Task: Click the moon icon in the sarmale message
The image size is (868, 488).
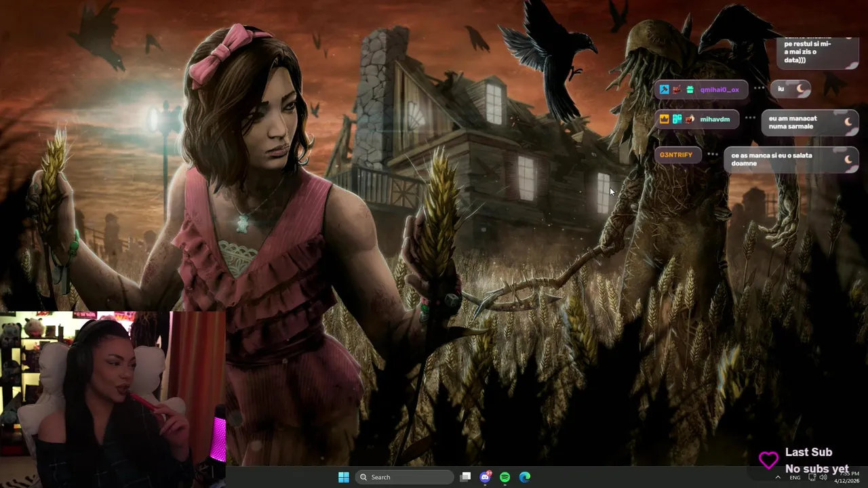Action: pyautogui.click(x=848, y=122)
